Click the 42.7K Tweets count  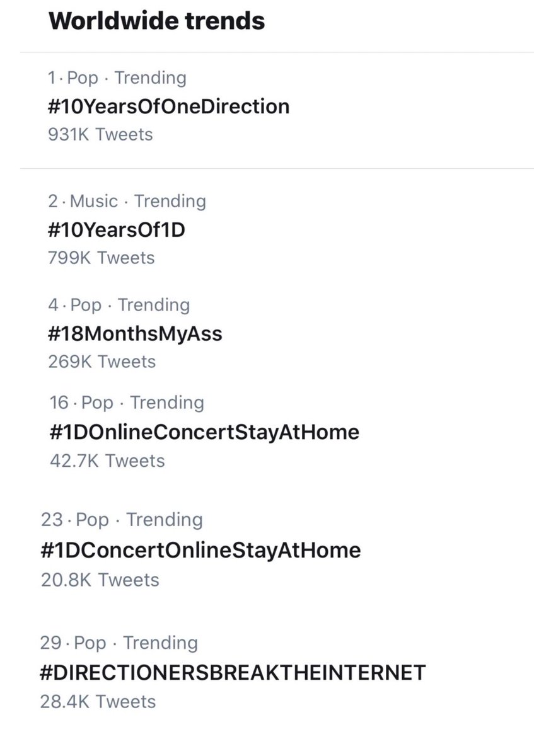pos(107,461)
